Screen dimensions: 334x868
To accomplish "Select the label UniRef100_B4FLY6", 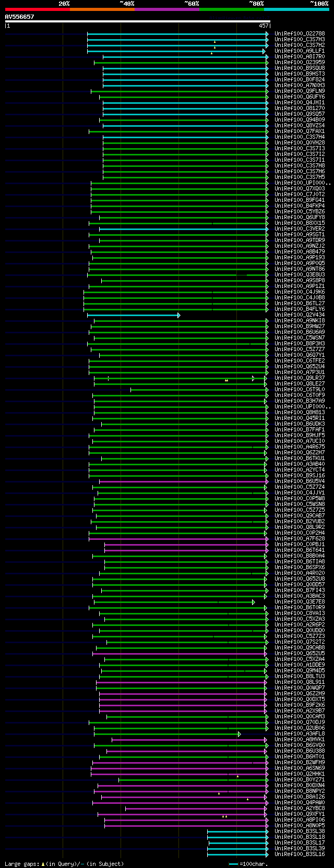I will [x=300, y=309].
